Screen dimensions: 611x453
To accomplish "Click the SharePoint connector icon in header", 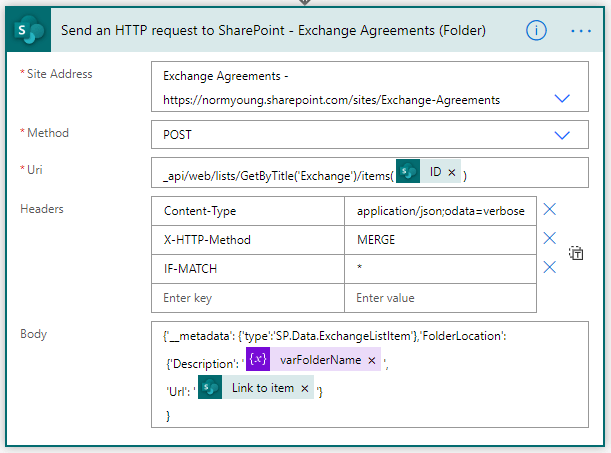I will [x=28, y=30].
